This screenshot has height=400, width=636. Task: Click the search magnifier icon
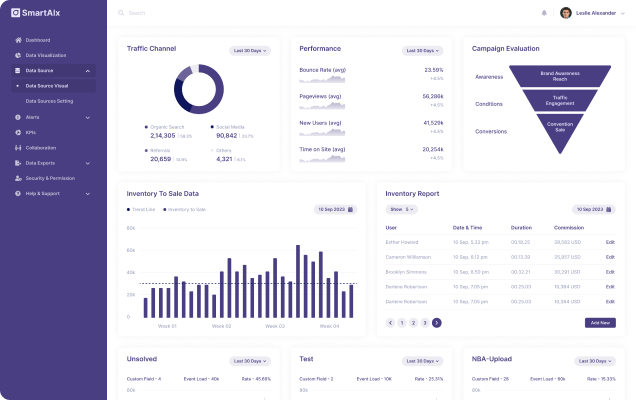121,13
